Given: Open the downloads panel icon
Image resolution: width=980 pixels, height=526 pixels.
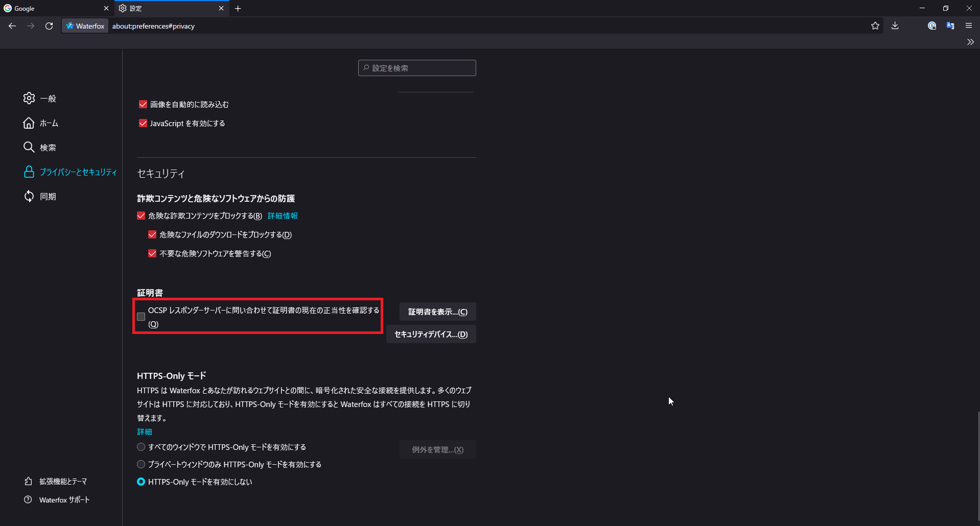Looking at the screenshot, I should [895, 26].
